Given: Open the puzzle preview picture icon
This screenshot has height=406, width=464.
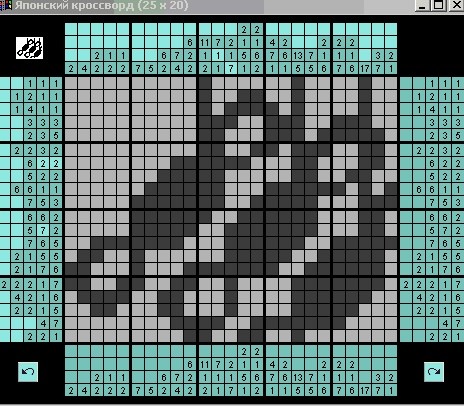Looking at the screenshot, I should [x=29, y=48].
